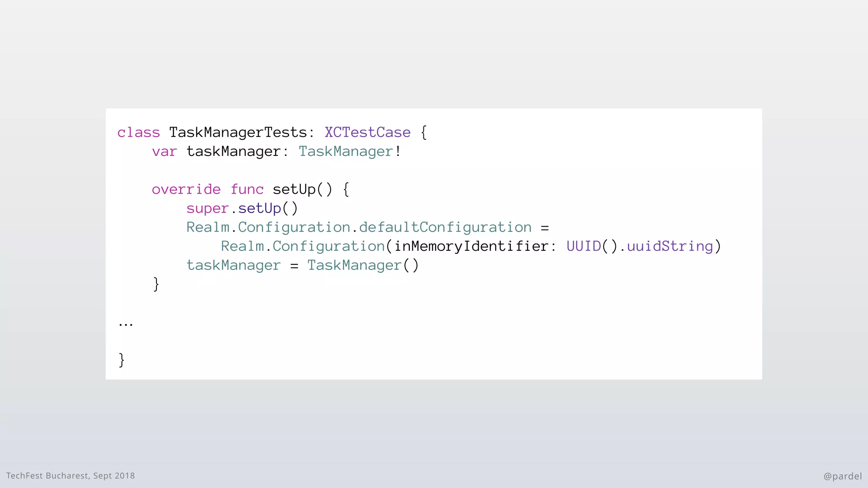This screenshot has height=488, width=868.
Task: Click the XCTestCase superclass name
Action: 367,132
